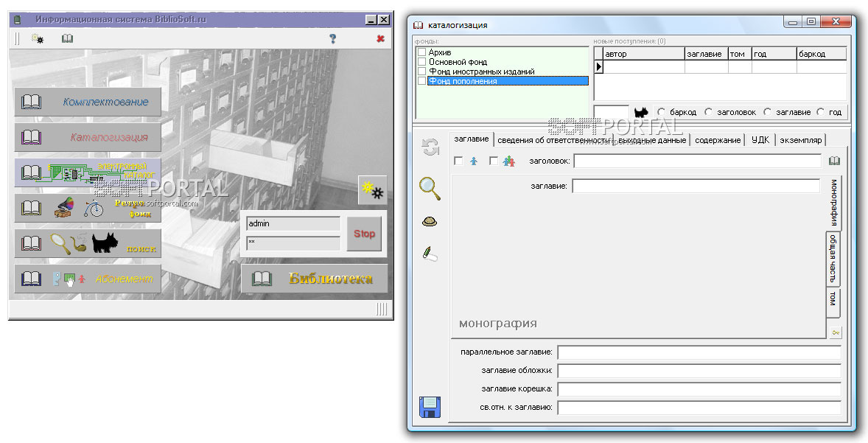The image size is (868, 443).
Task: Switch to the заглавие tab
Action: click(471, 139)
